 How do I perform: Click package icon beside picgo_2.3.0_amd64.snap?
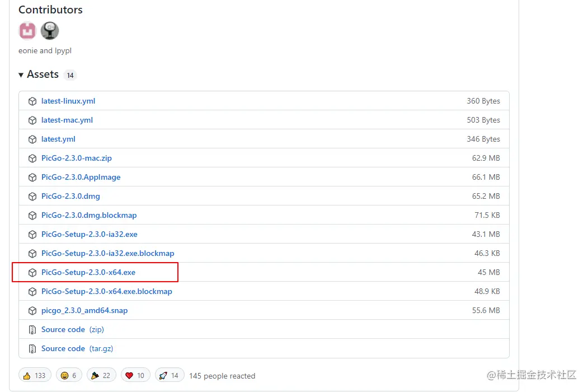click(32, 311)
